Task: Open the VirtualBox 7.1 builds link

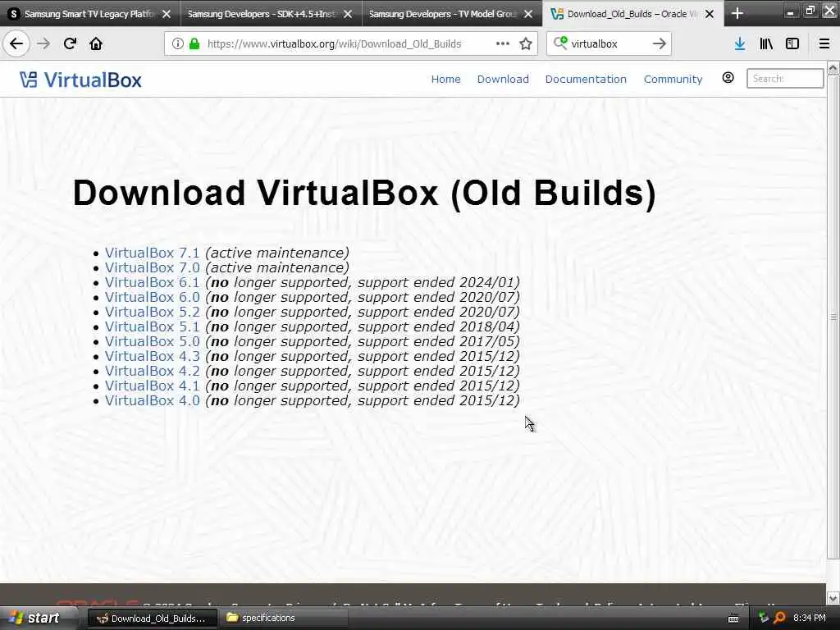Action: [x=152, y=253]
